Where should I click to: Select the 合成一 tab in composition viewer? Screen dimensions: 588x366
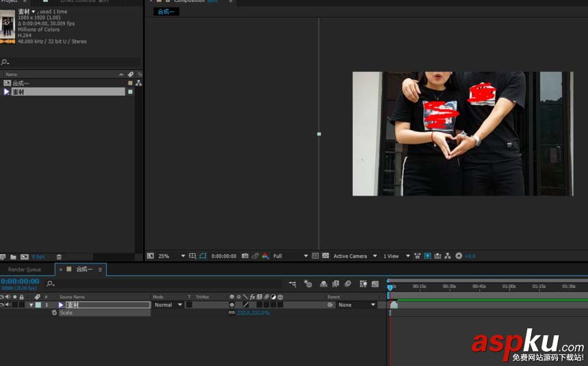(166, 12)
